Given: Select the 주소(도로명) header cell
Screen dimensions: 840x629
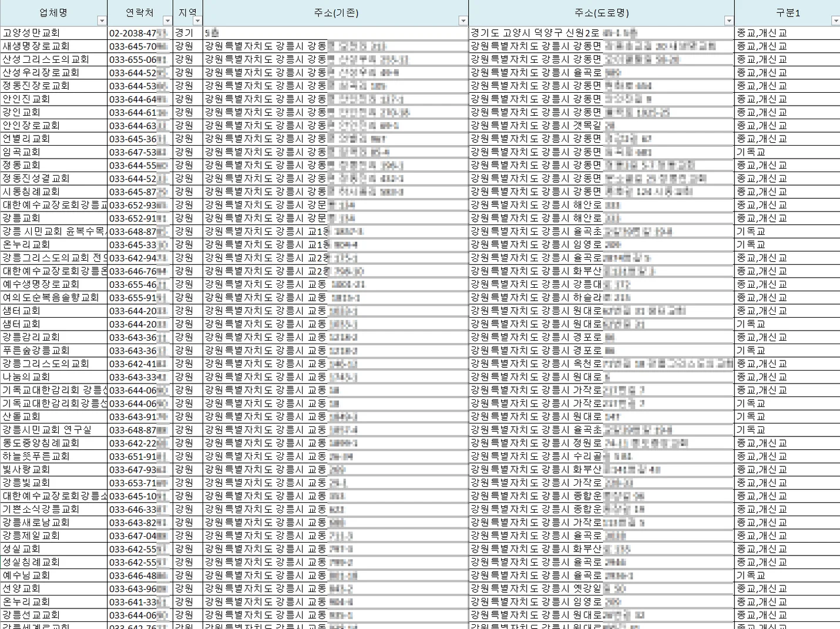Looking at the screenshot, I should tap(602, 13).
